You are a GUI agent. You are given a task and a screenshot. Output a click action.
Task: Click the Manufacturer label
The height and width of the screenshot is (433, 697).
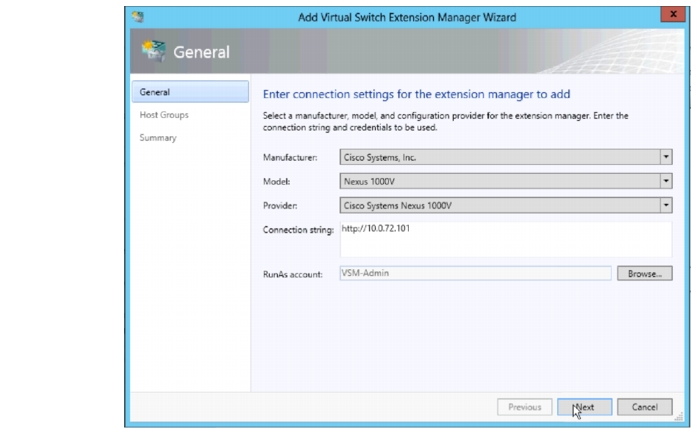pyautogui.click(x=290, y=157)
